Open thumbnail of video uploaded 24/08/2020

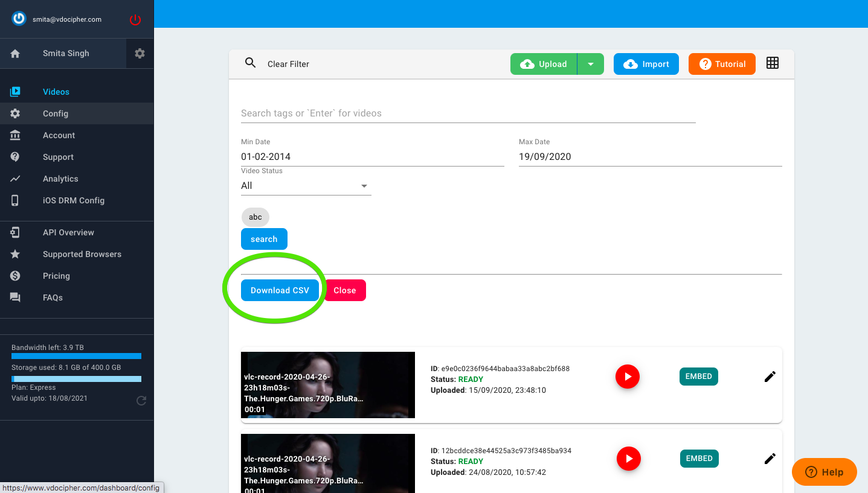[328, 463]
